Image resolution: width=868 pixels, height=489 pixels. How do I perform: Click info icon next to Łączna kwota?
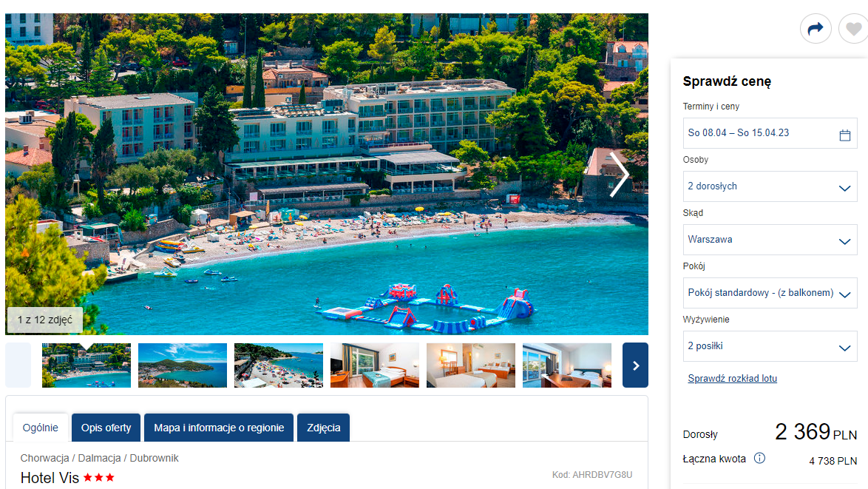759,458
